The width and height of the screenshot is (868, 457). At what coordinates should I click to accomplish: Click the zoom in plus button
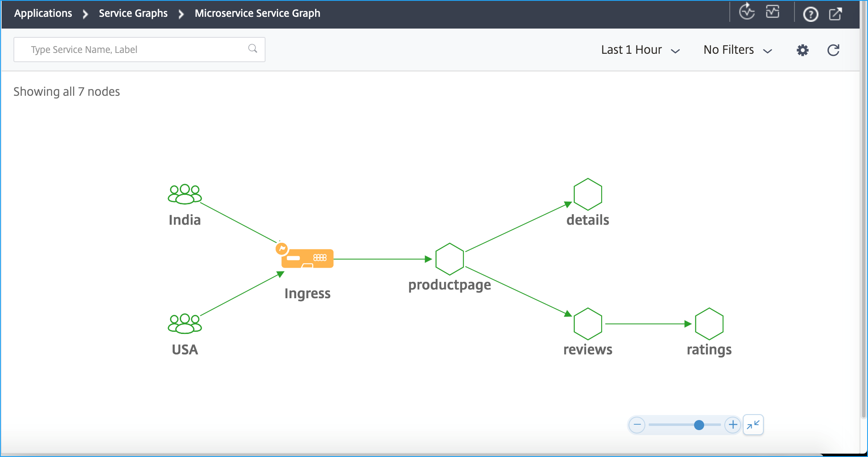coord(733,425)
